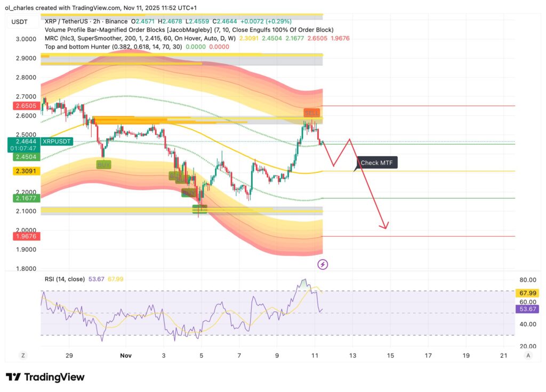546x392 pixels.
Task: Click the A button on the time axis
Action: click(x=528, y=355)
